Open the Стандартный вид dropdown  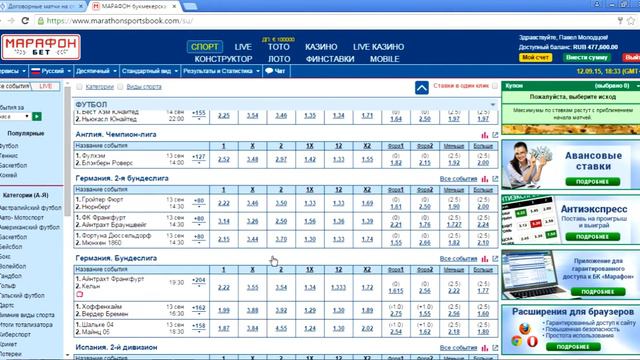click(150, 71)
